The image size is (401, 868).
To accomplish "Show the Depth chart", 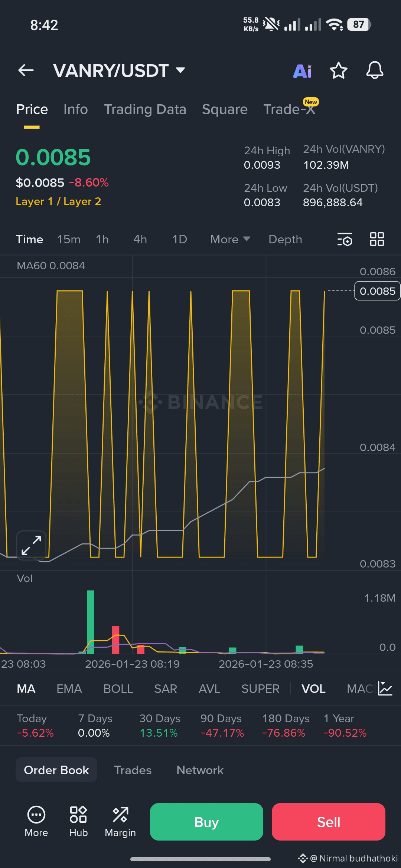I will 285,239.
